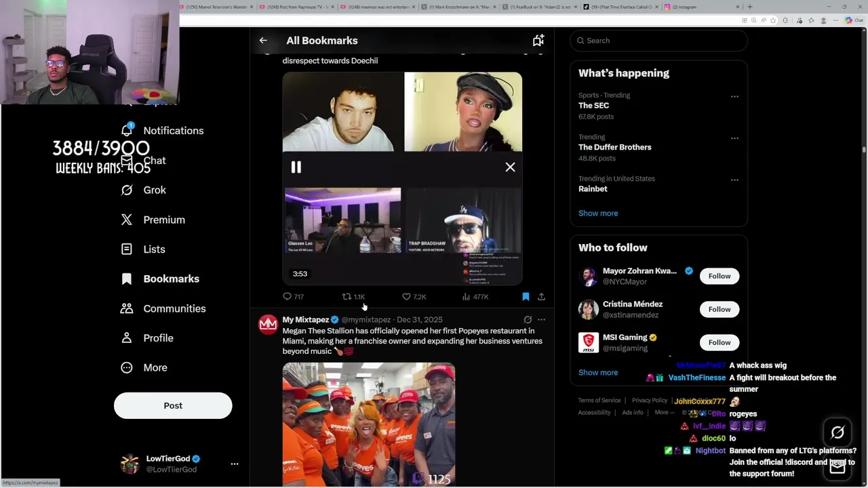868x488 pixels.
Task: Show more under What's happening
Action: point(598,213)
